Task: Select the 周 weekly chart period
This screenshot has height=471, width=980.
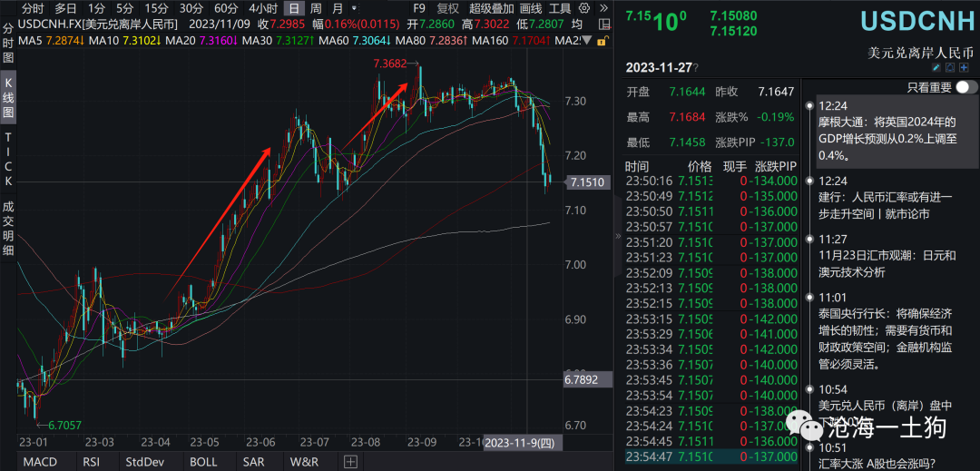Action: 317,8
